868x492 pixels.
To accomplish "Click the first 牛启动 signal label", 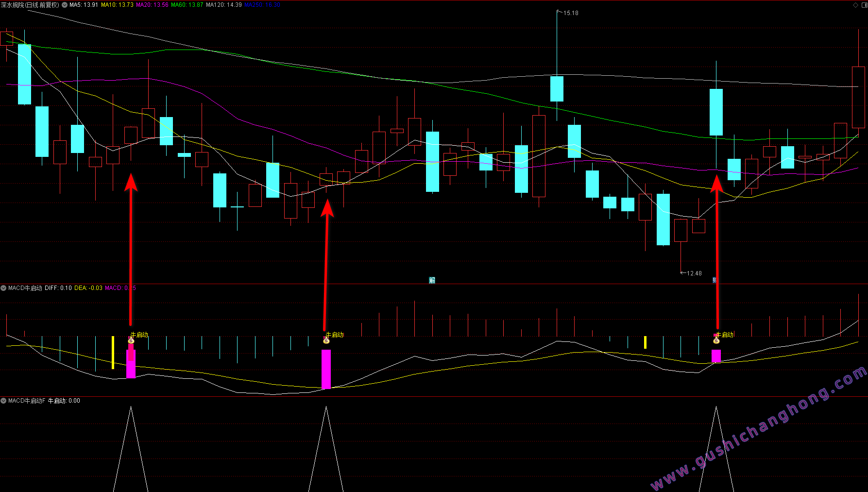I will pyautogui.click(x=139, y=335).
